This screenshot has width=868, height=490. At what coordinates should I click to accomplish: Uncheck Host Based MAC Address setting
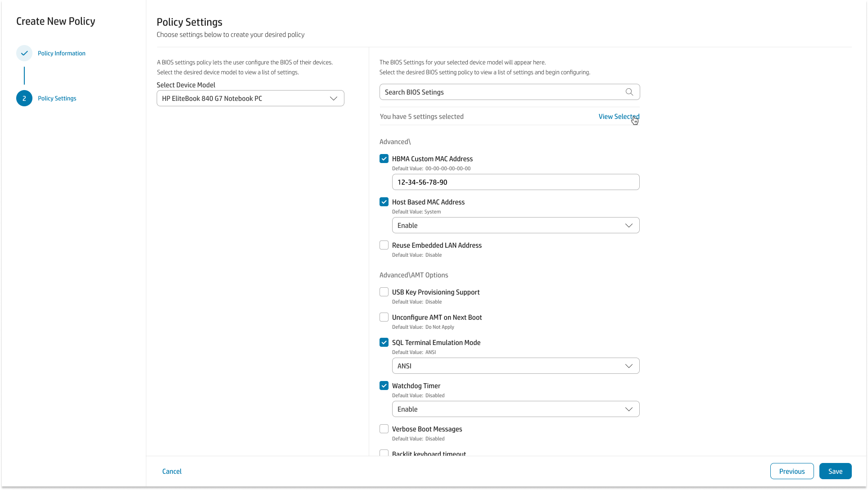coord(384,202)
